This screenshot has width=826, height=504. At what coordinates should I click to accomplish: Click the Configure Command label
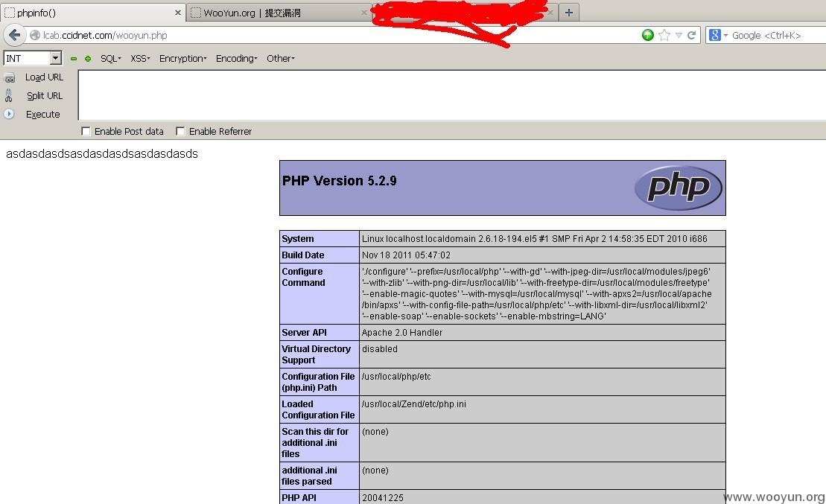click(x=303, y=277)
